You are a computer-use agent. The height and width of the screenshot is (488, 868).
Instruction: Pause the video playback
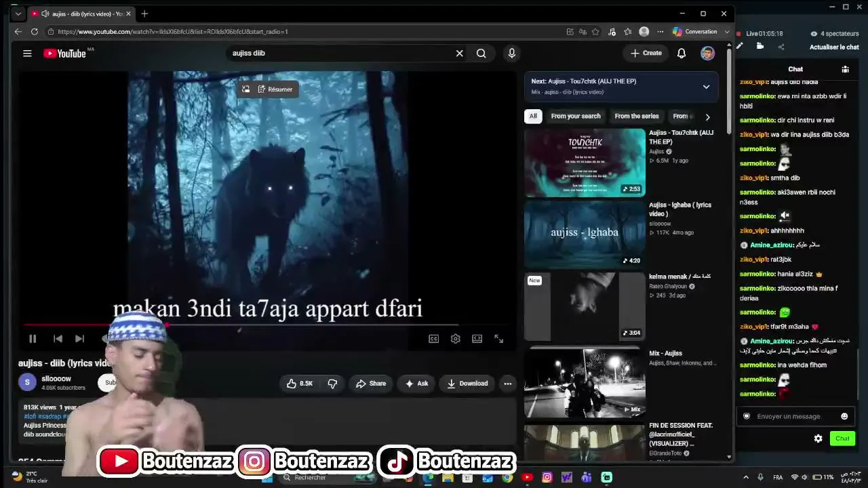[x=33, y=339]
